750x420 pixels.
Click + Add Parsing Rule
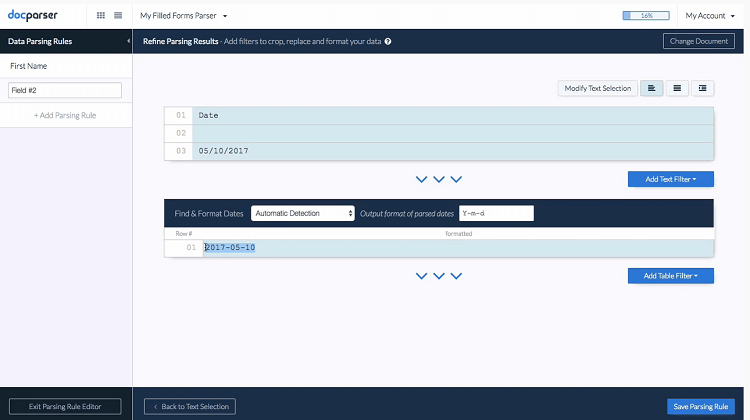[65, 115]
